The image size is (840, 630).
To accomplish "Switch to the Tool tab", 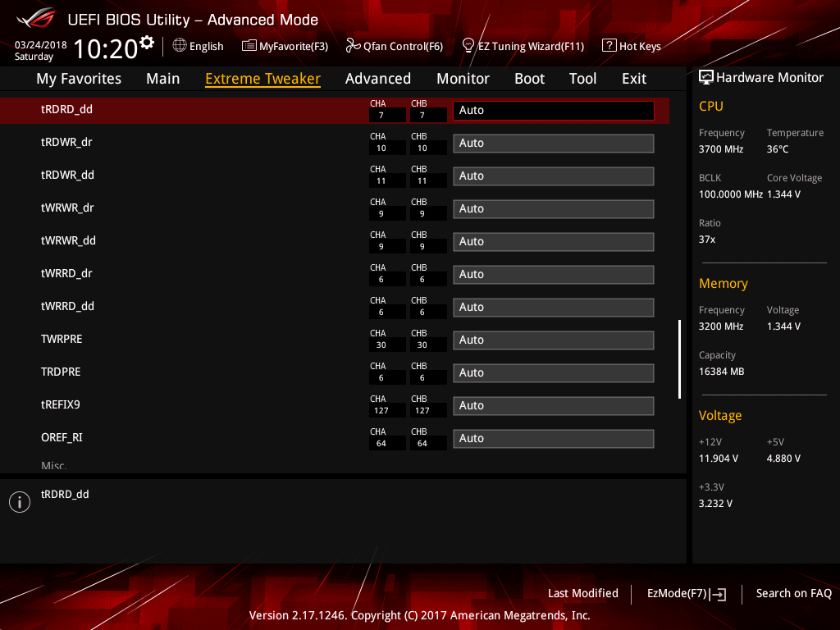I will pos(583,79).
